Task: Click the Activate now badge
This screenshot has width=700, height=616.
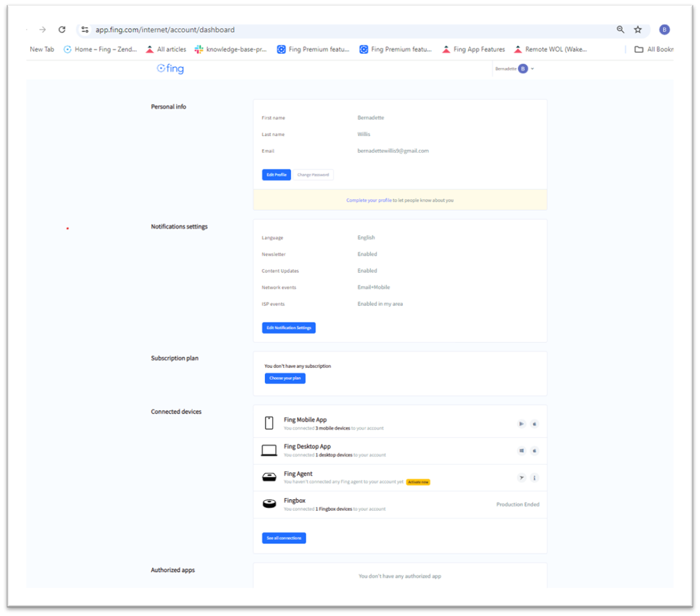Action: pyautogui.click(x=418, y=482)
